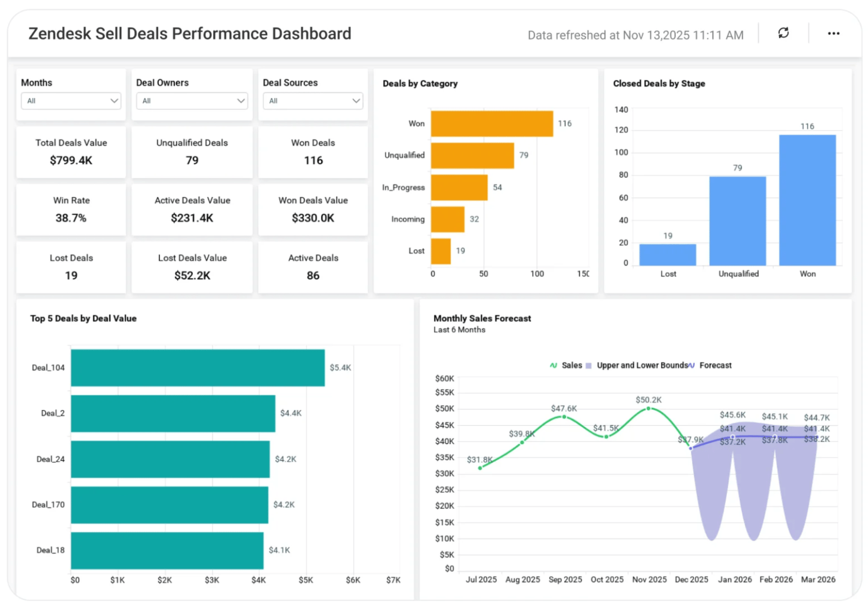Click the orange In_Progress category bar
868x610 pixels.
[x=459, y=188]
